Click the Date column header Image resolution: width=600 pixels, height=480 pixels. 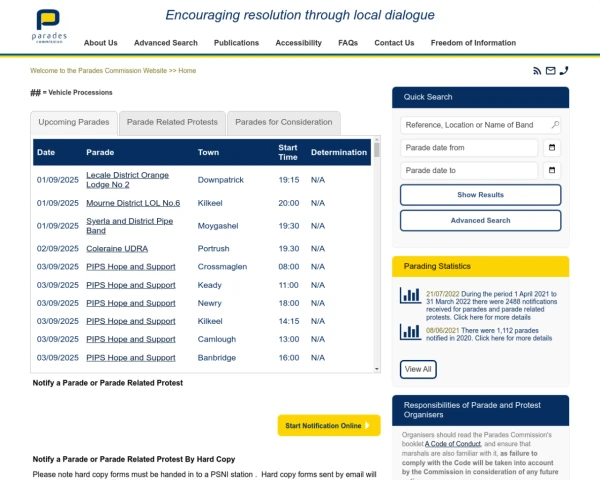46,152
